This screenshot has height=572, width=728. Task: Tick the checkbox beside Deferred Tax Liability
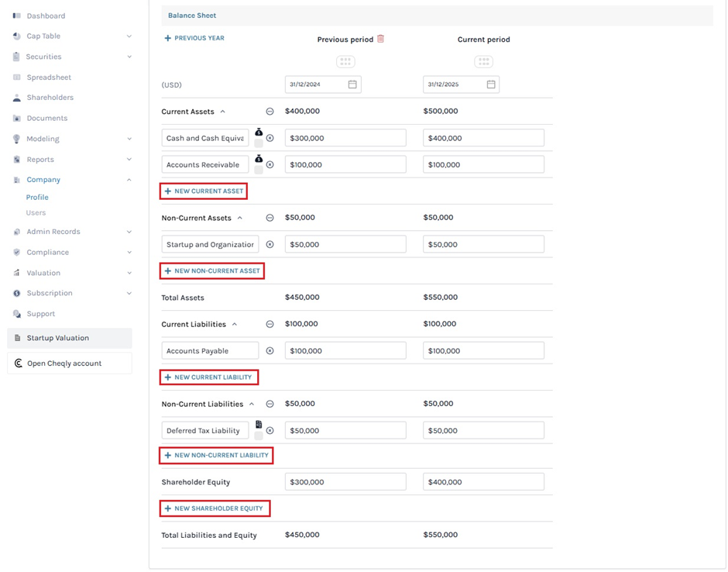pos(259,436)
